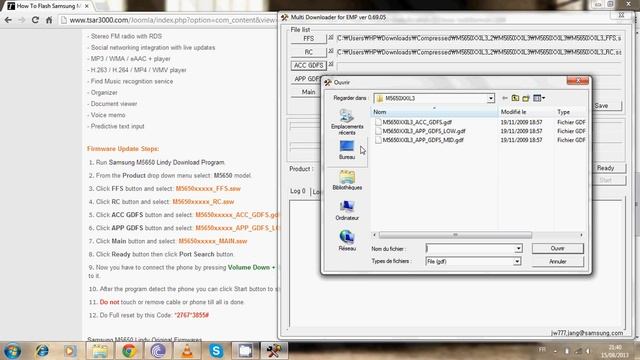Image resolution: width=640 pixels, height=360 pixels.
Task: Select Bureau in the Ouvrir dialog sidebar
Action: click(x=347, y=150)
